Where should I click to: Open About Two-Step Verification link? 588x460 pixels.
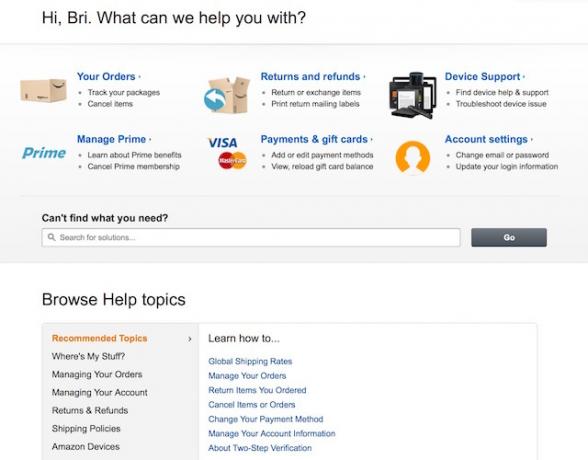[260, 448]
